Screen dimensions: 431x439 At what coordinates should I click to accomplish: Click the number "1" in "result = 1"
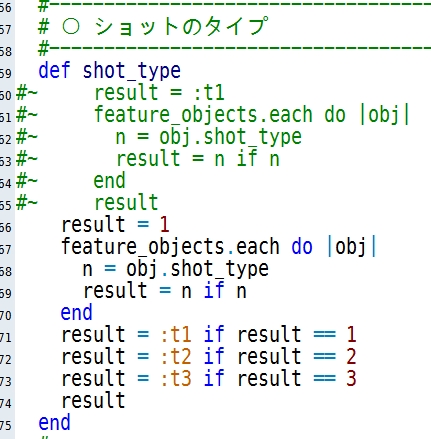point(164,225)
